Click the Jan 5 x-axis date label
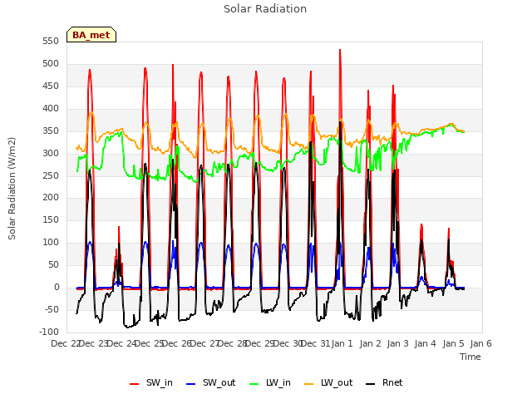Image resolution: width=532 pixels, height=399 pixels. [453, 343]
